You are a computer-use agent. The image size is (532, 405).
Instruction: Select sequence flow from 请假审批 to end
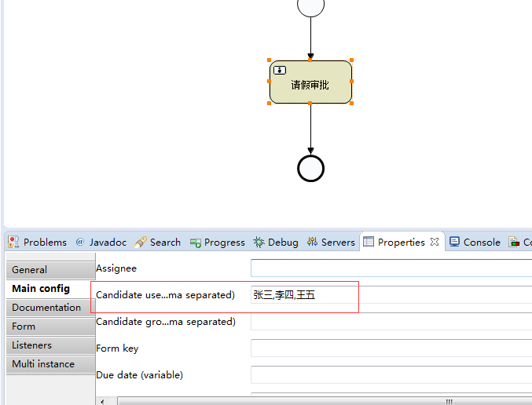coord(310,128)
